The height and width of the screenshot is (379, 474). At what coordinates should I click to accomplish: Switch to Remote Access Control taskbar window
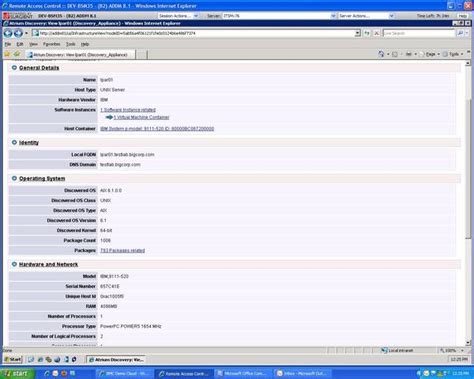[184, 374]
